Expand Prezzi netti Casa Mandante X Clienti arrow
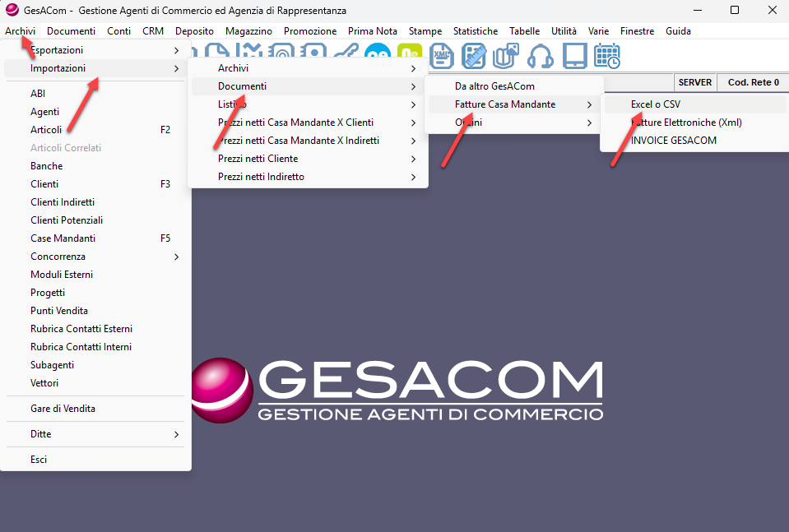The width and height of the screenshot is (789, 532). (413, 123)
